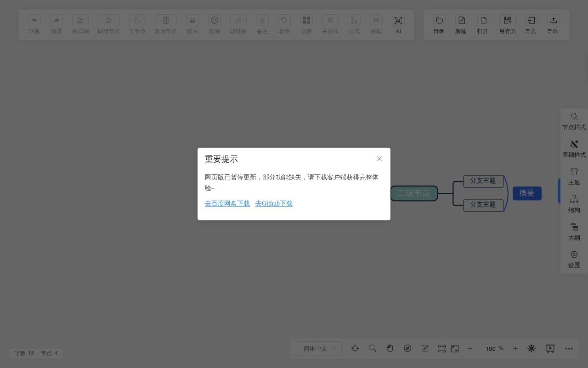Click the locate-root crosshair icon
The width and height of the screenshot is (588, 368).
355,349
